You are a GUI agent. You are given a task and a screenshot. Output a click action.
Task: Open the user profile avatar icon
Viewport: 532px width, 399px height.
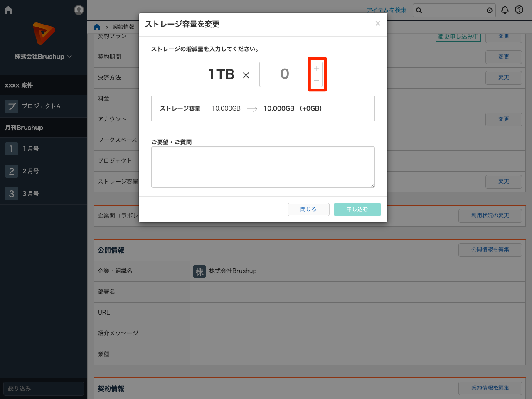pos(79,10)
